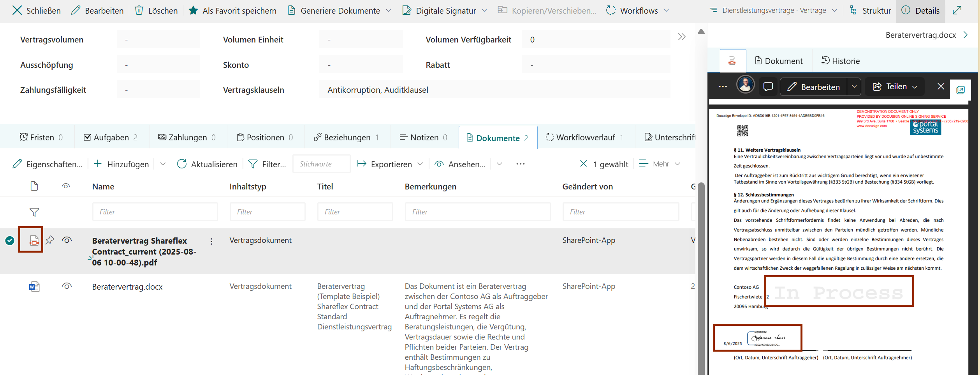
Task: Click the expand fullscreen arrow icon
Action: point(957,11)
